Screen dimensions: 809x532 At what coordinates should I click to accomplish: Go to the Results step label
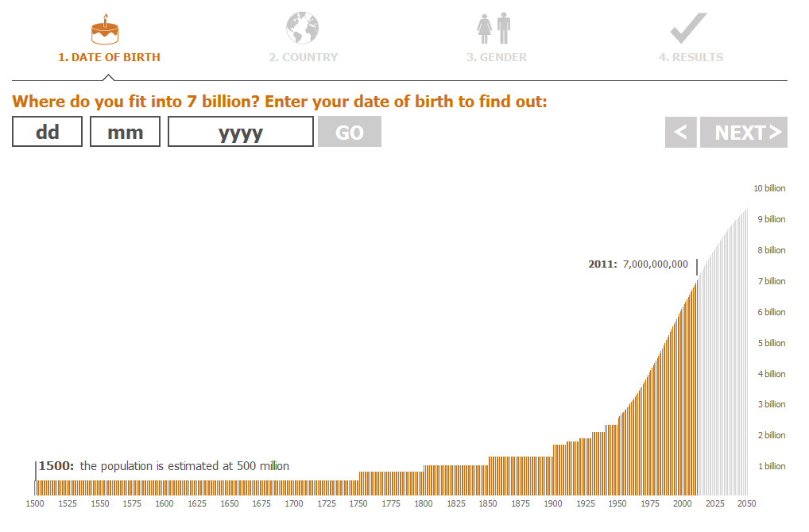tap(691, 57)
